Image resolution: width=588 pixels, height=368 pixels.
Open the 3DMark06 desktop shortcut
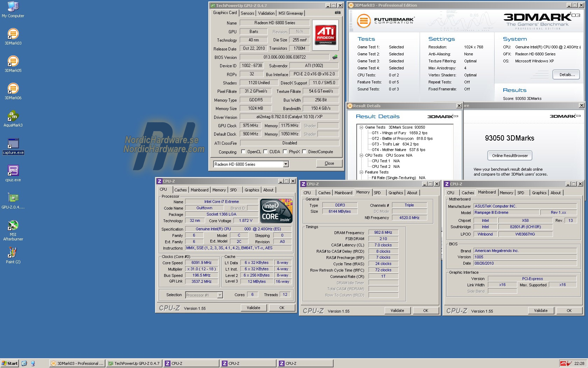click(x=13, y=89)
